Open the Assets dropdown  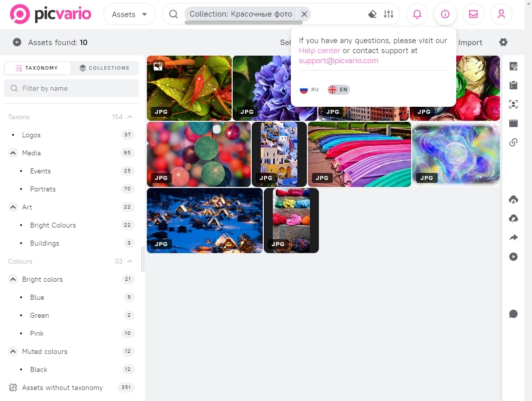(x=129, y=14)
